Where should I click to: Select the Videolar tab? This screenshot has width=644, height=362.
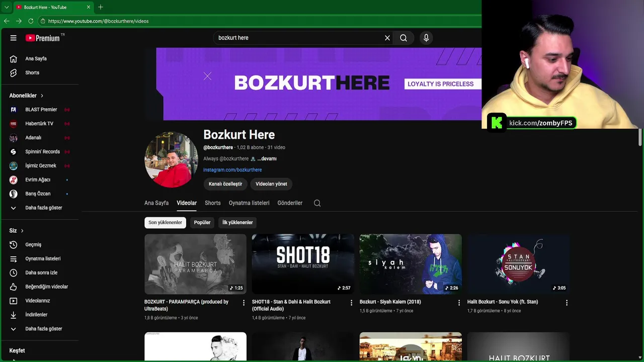pyautogui.click(x=187, y=203)
